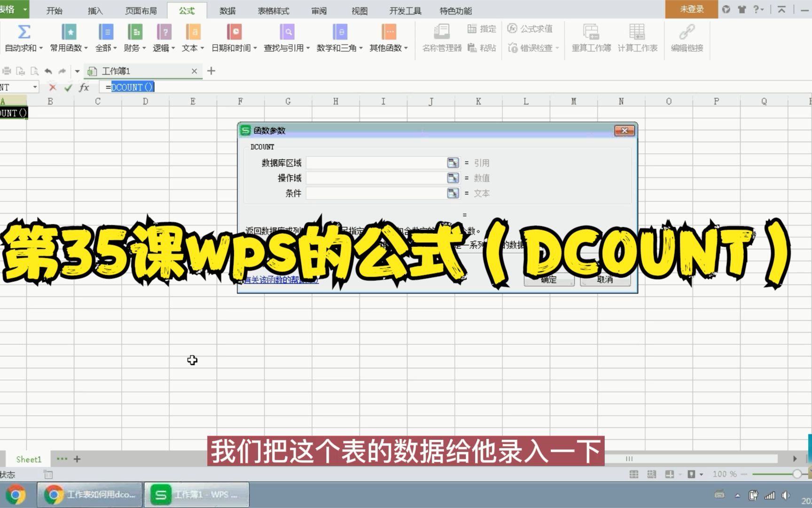Adjust the zoom slider handle

797,474
